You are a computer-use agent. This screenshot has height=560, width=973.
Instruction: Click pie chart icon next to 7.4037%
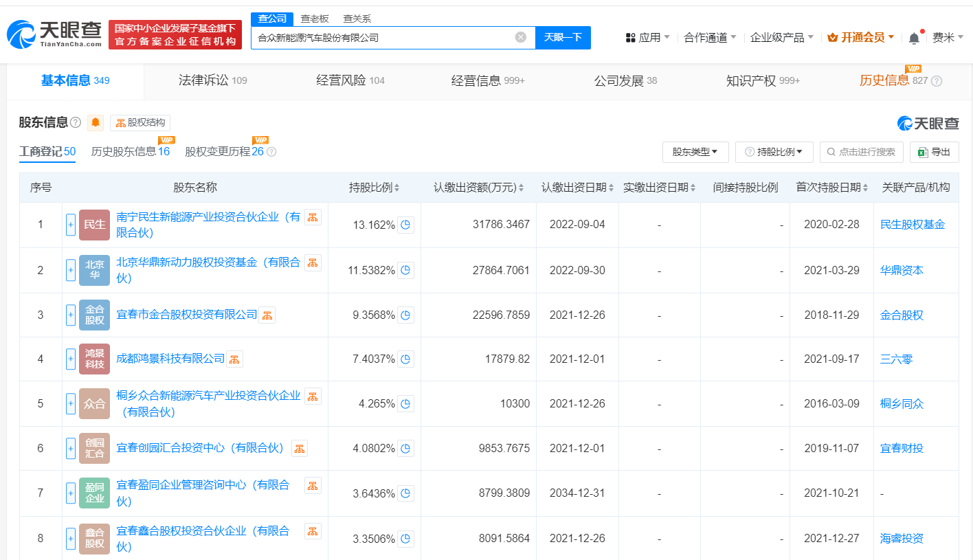click(x=405, y=359)
